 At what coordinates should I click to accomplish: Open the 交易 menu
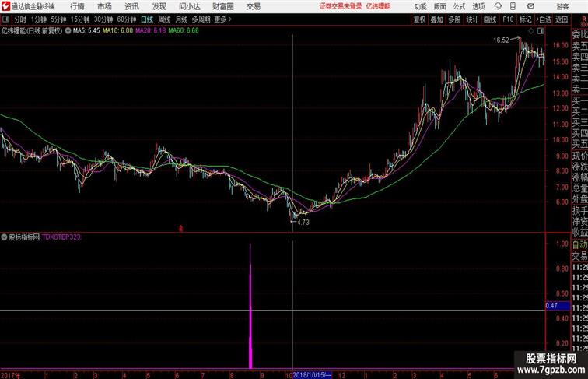[253, 6]
